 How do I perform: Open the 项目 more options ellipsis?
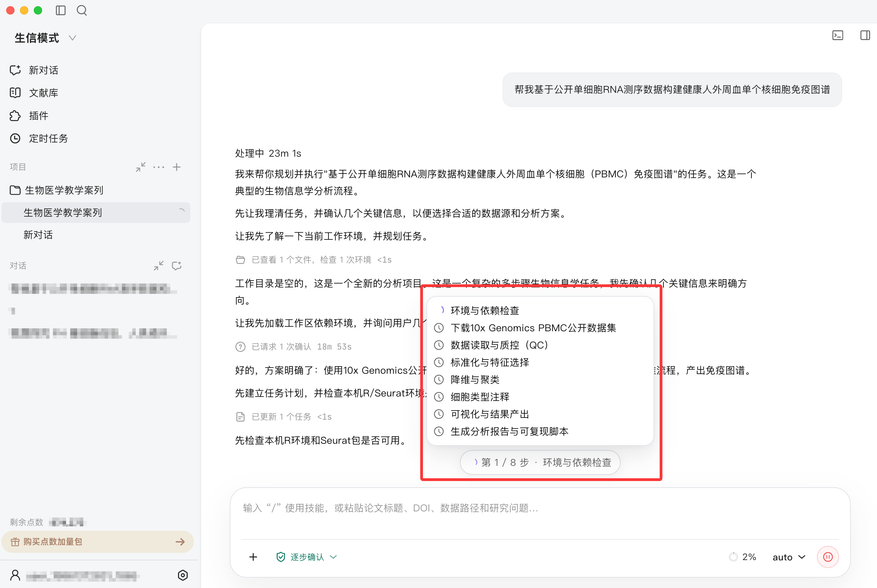point(159,167)
